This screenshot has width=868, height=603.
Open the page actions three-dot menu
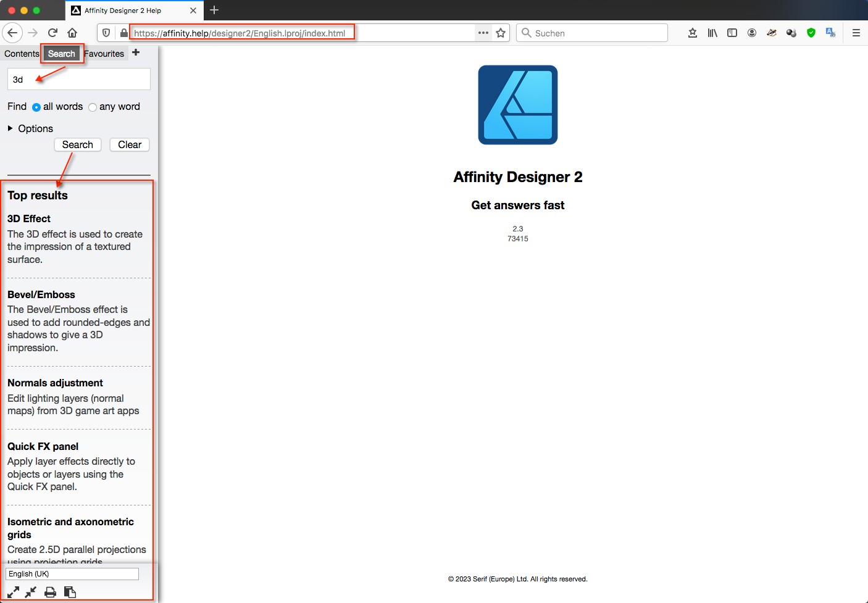click(483, 33)
